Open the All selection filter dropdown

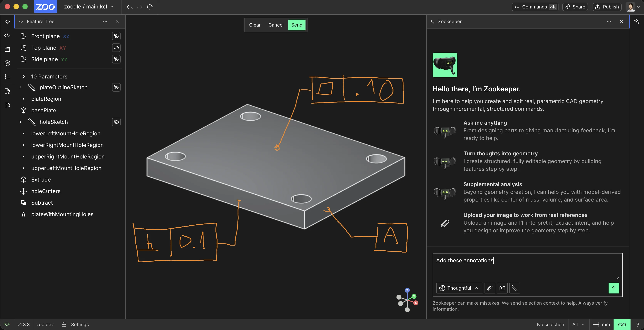579,324
